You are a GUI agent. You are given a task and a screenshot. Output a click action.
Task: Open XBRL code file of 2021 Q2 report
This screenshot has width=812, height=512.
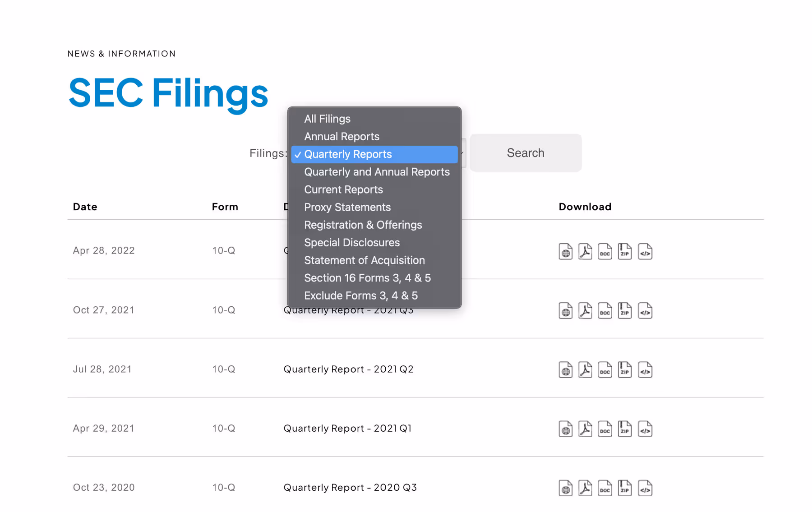[645, 369]
